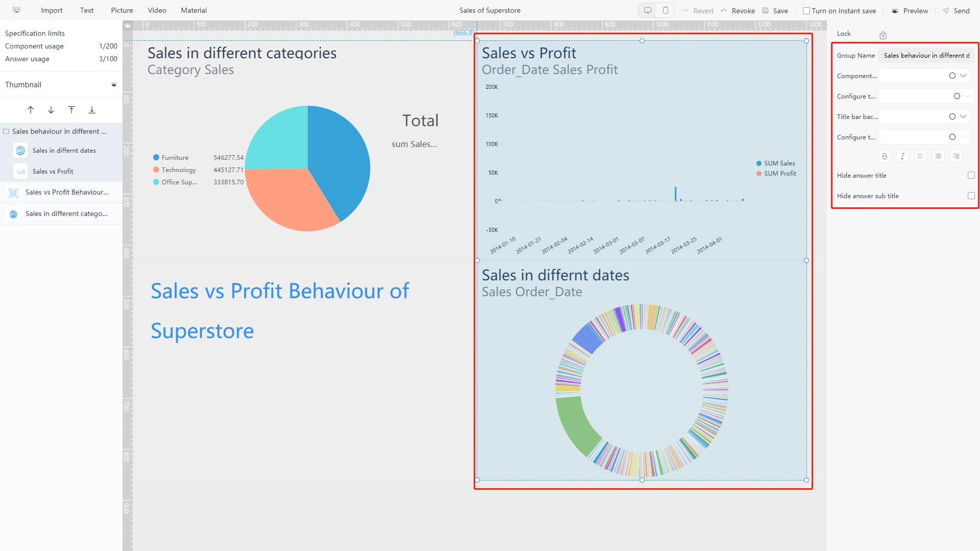The height and width of the screenshot is (551, 980).
Task: Toggle the Thumbnail eye icon
Action: 114,85
